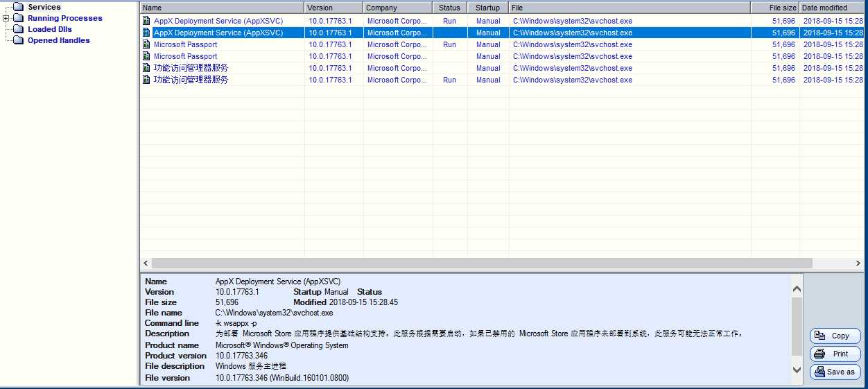Click the Copy button
The width and height of the screenshot is (868, 389).
[835, 336]
